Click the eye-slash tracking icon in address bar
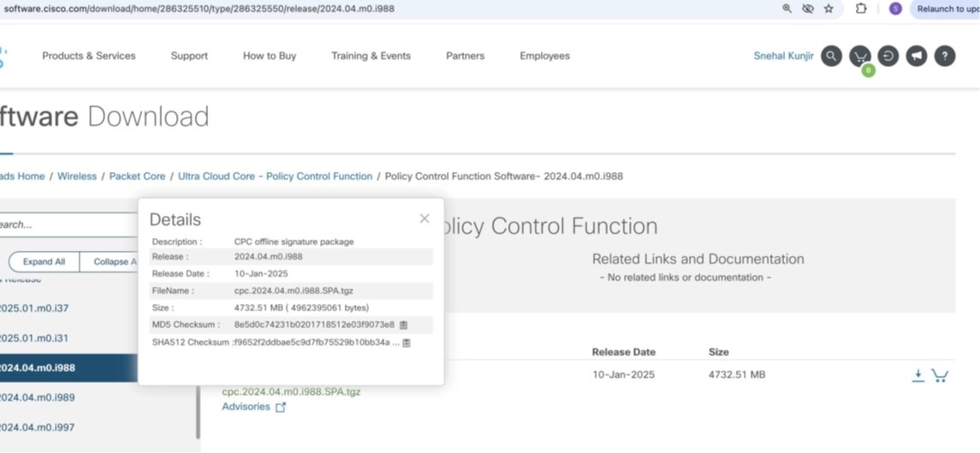980x453 pixels. (x=807, y=9)
